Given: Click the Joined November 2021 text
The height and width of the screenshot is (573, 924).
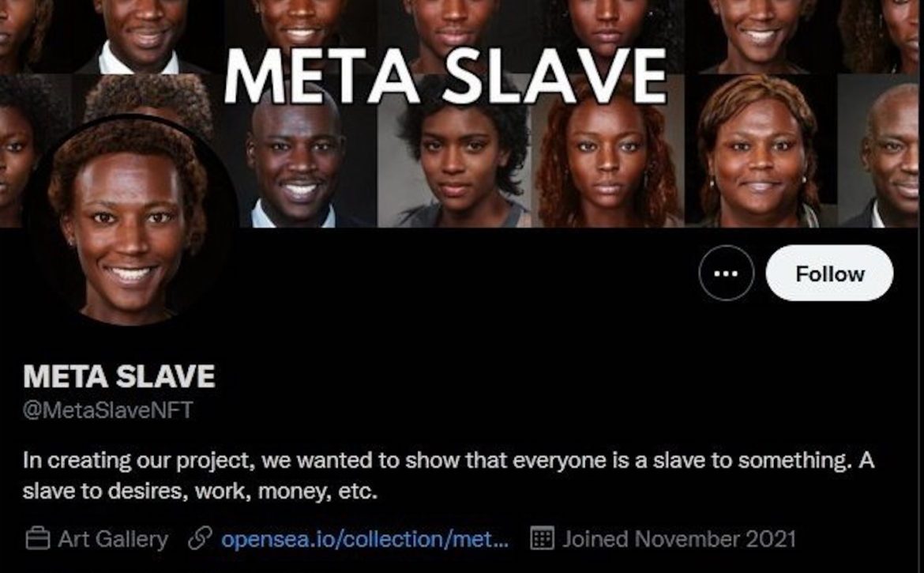Looking at the screenshot, I should click(679, 539).
